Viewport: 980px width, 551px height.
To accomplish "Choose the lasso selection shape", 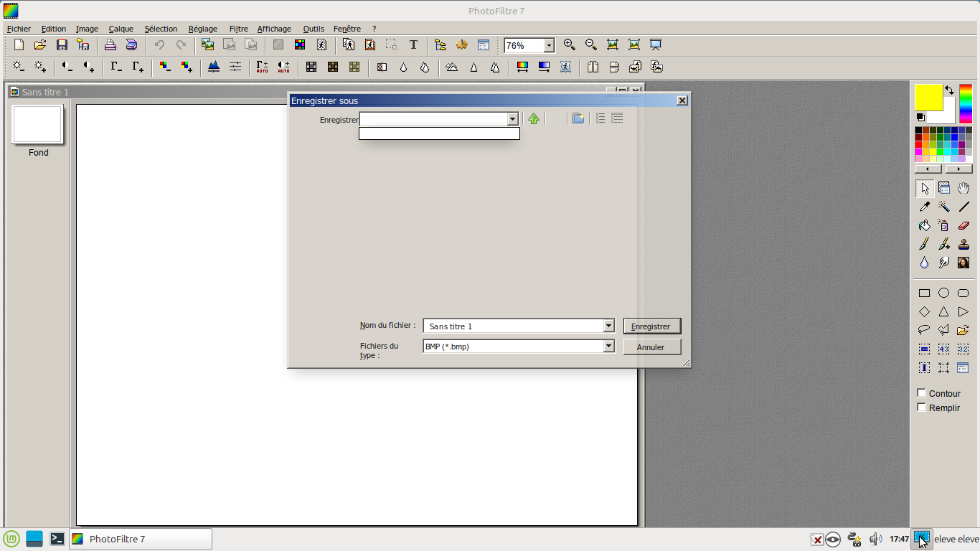I will pyautogui.click(x=925, y=330).
